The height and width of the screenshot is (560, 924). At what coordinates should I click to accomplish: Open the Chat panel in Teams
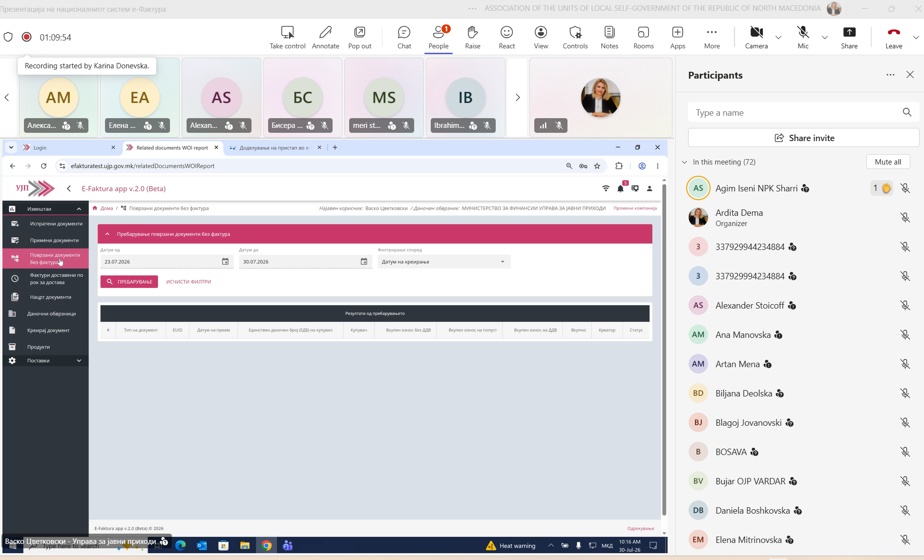404,38
